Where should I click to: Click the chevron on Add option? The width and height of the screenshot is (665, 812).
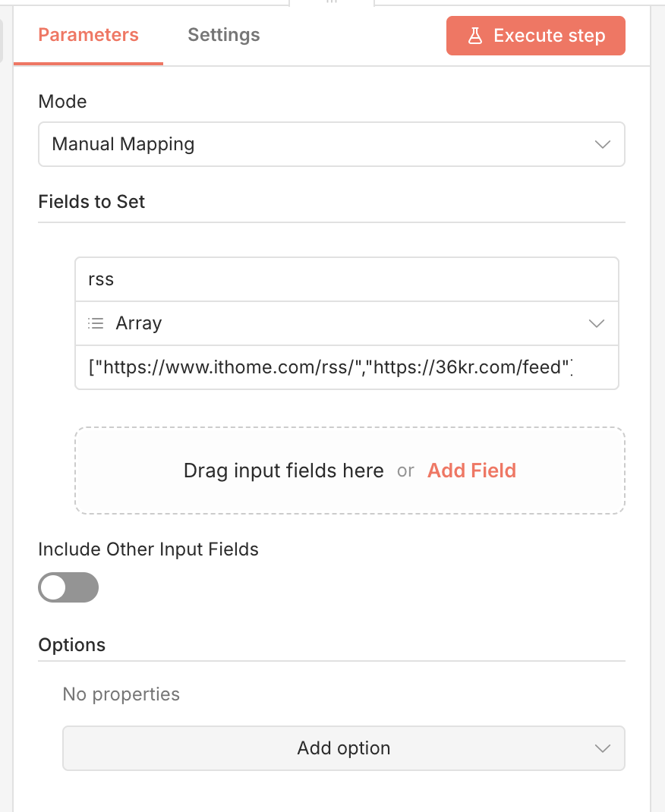[x=603, y=748]
